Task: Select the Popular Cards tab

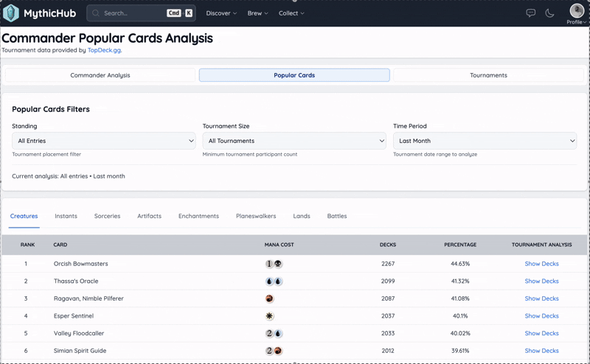Action: [x=294, y=75]
